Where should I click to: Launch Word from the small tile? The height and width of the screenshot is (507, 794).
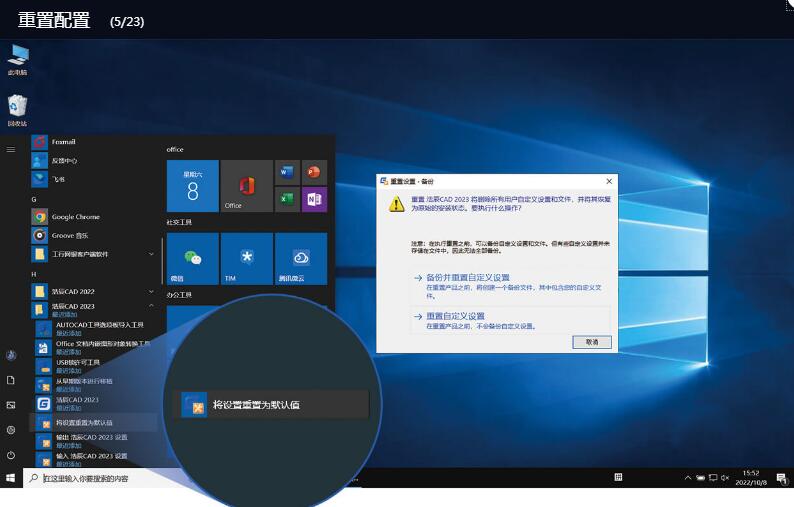click(287, 172)
